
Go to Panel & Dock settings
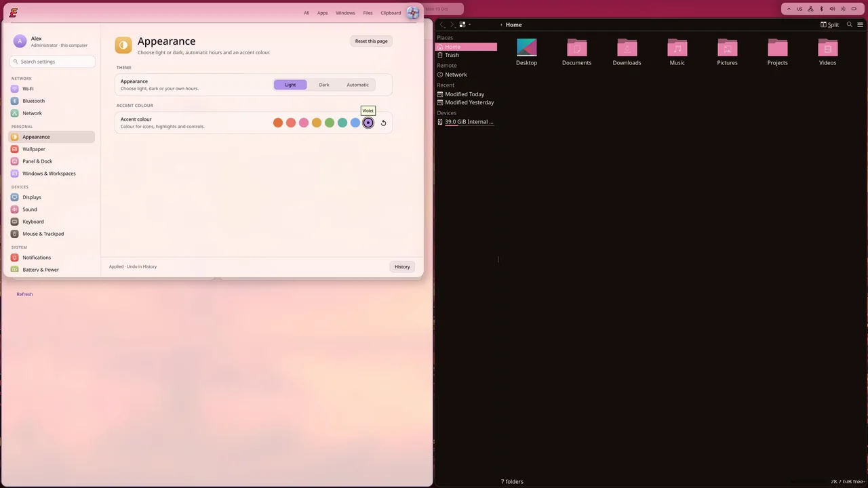click(52, 161)
